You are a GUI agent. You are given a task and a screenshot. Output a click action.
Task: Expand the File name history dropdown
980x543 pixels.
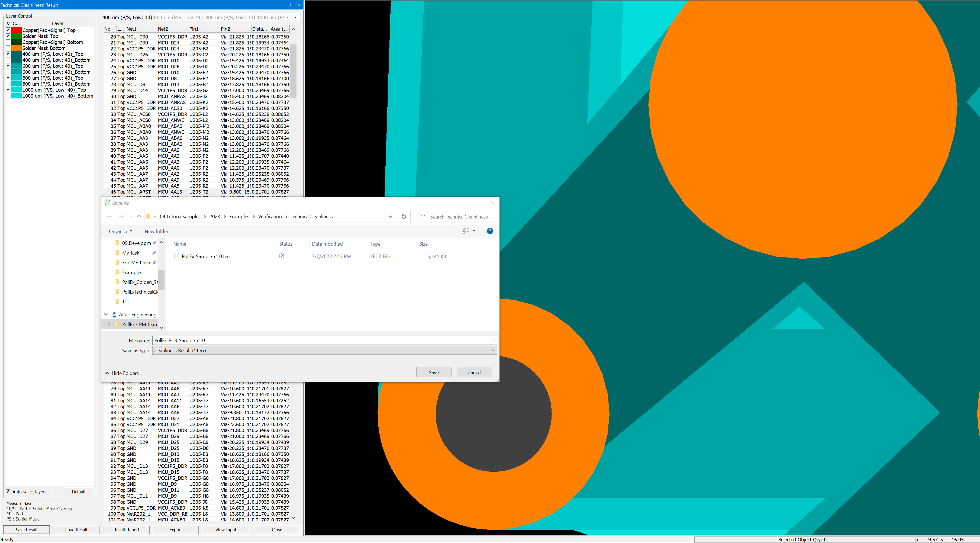point(493,340)
